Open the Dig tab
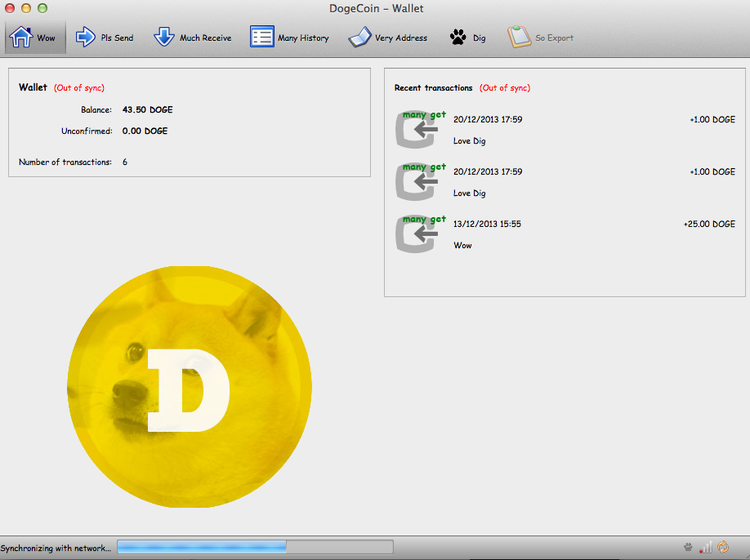Screen dimensions: 750x560 pos(467,37)
